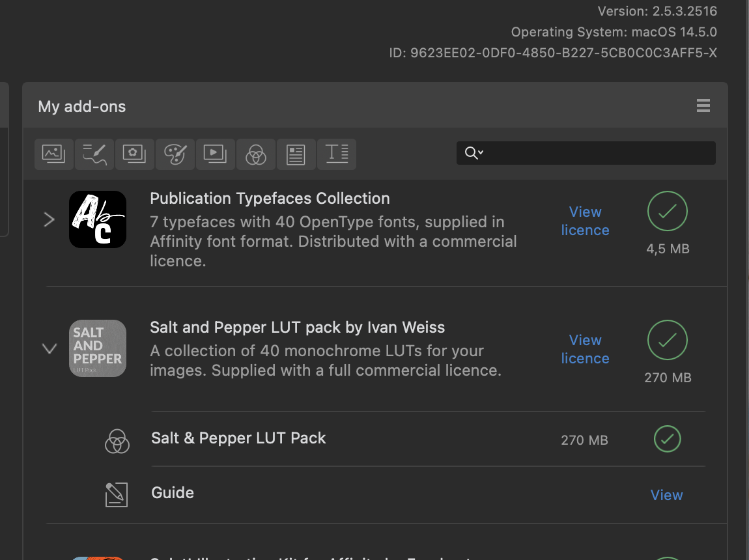Click the Salt and Pepper pack thumbnail

pyautogui.click(x=98, y=348)
